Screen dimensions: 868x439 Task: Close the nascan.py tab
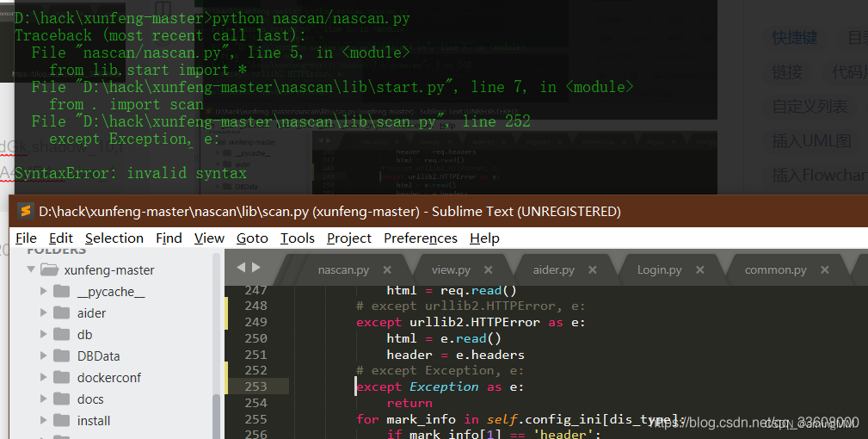(x=387, y=269)
